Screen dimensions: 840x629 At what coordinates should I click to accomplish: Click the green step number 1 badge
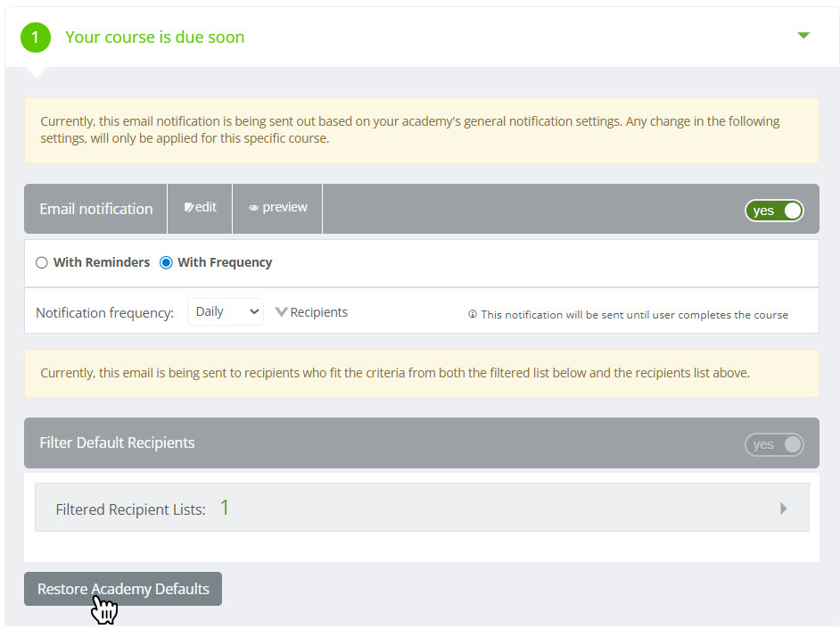(36, 37)
